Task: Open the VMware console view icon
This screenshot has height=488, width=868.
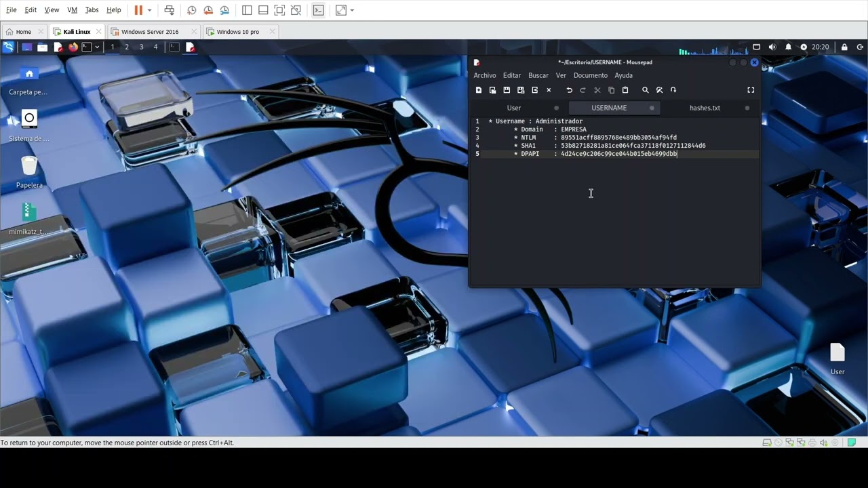Action: [x=318, y=10]
